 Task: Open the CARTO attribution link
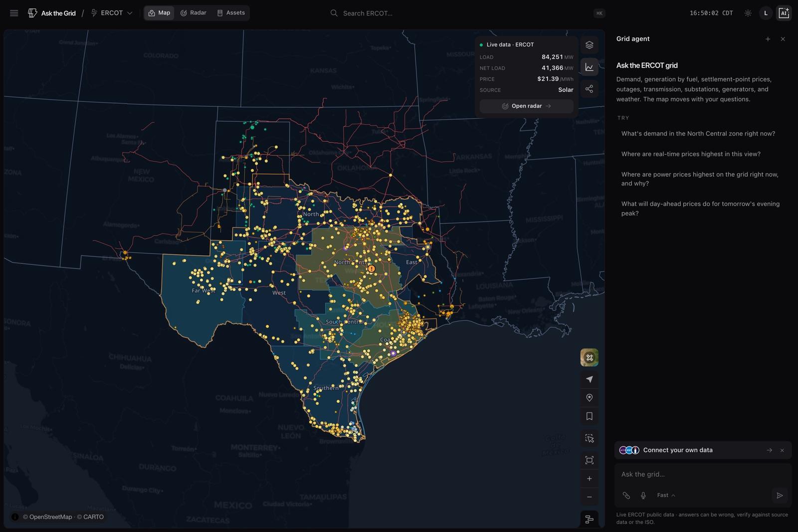click(90, 517)
